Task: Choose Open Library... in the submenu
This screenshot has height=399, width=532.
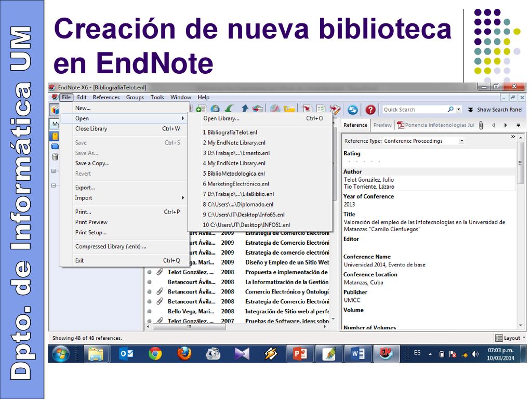Action: tap(221, 118)
